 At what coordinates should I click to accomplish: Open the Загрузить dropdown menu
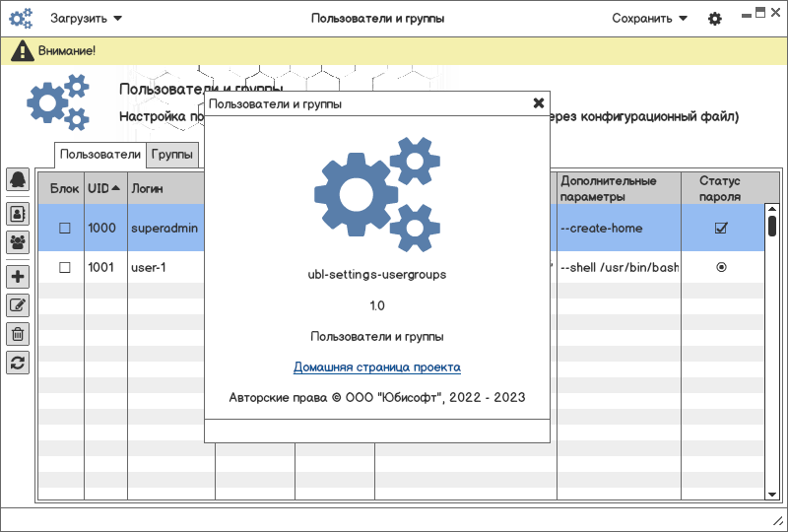pyautogui.click(x=86, y=19)
